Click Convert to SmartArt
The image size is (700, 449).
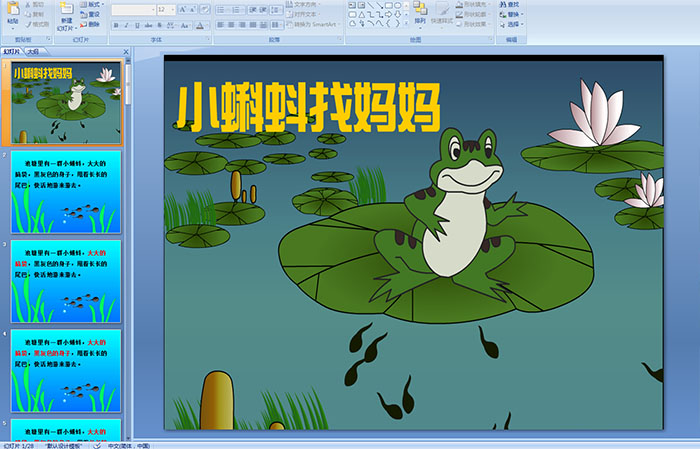(313, 24)
